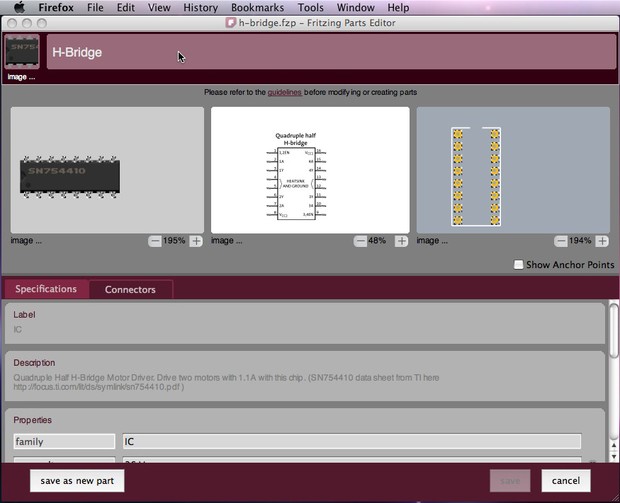Click 'image ...' label under part icon

(x=21, y=77)
